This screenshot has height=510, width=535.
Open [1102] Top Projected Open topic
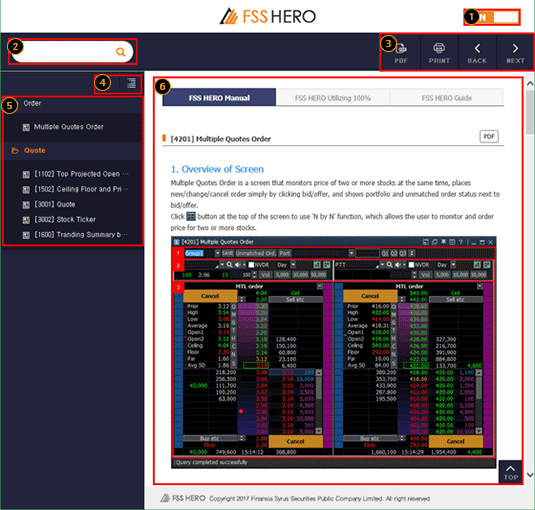tap(76, 174)
